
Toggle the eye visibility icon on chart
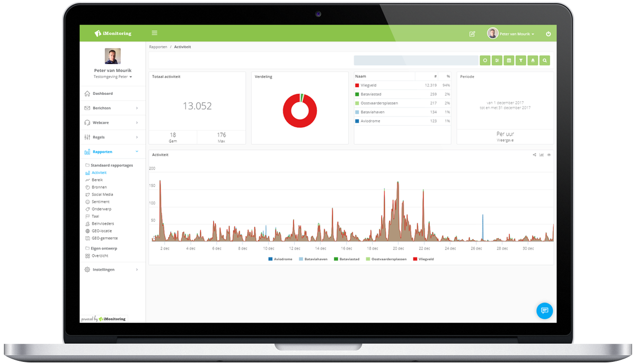[549, 155]
